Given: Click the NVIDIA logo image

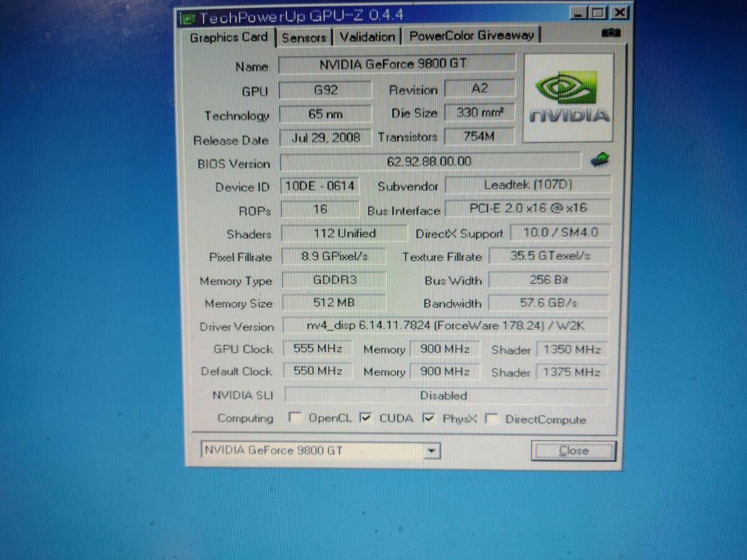Looking at the screenshot, I should coord(569,97).
